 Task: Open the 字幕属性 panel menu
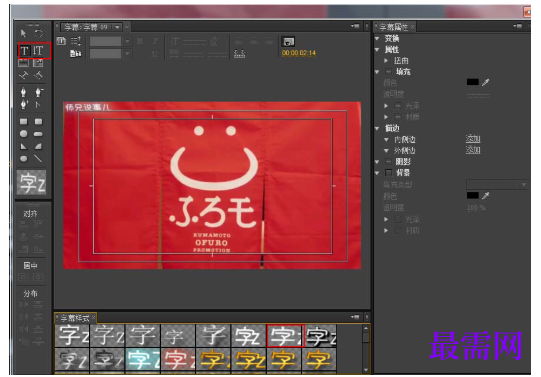[517, 26]
